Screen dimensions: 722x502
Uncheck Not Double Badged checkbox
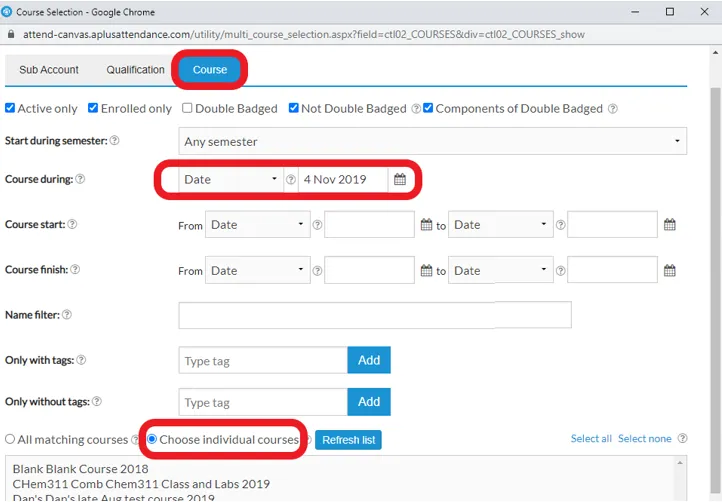[x=293, y=108]
